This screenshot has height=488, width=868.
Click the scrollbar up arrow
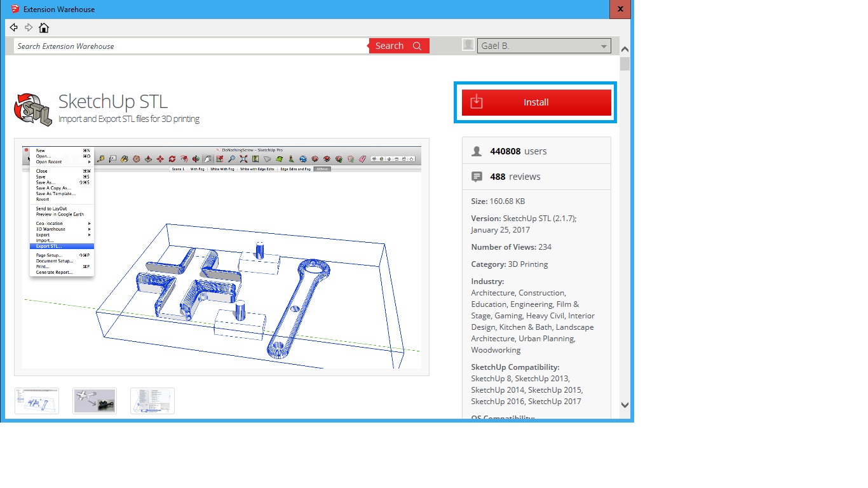pos(625,50)
